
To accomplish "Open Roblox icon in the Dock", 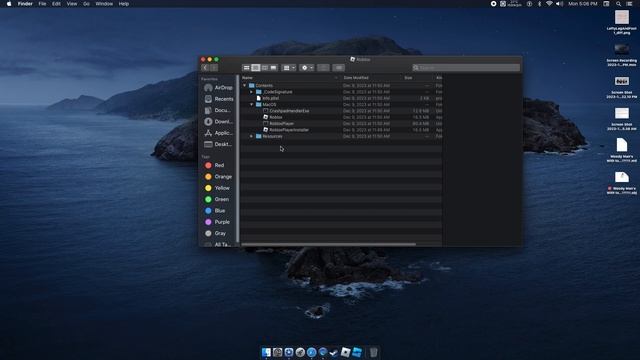I will tap(345, 352).
